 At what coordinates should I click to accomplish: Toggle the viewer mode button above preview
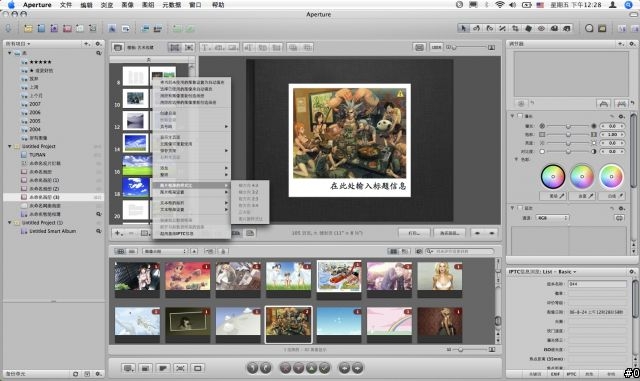tap(419, 47)
